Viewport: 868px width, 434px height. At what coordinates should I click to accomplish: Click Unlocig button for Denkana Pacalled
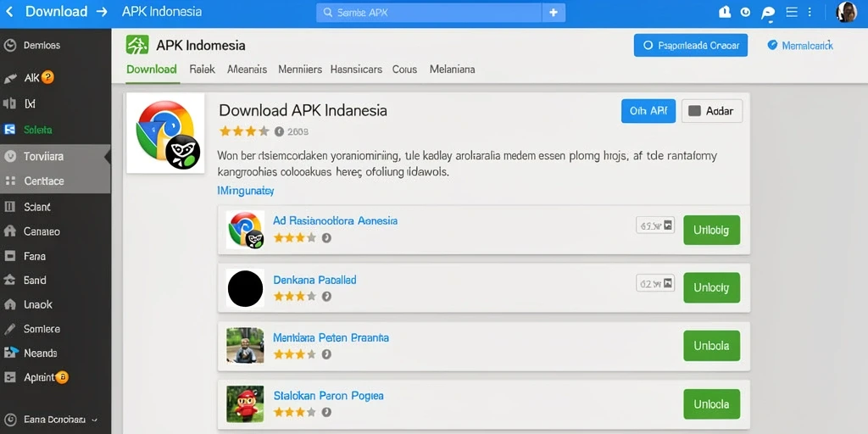711,288
